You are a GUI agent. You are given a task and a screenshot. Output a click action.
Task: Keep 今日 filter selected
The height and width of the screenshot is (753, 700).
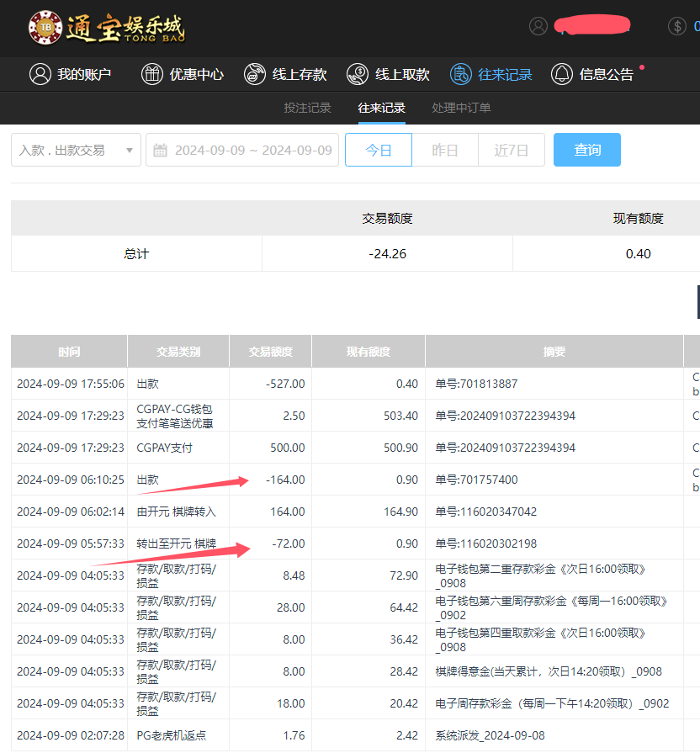[378, 150]
